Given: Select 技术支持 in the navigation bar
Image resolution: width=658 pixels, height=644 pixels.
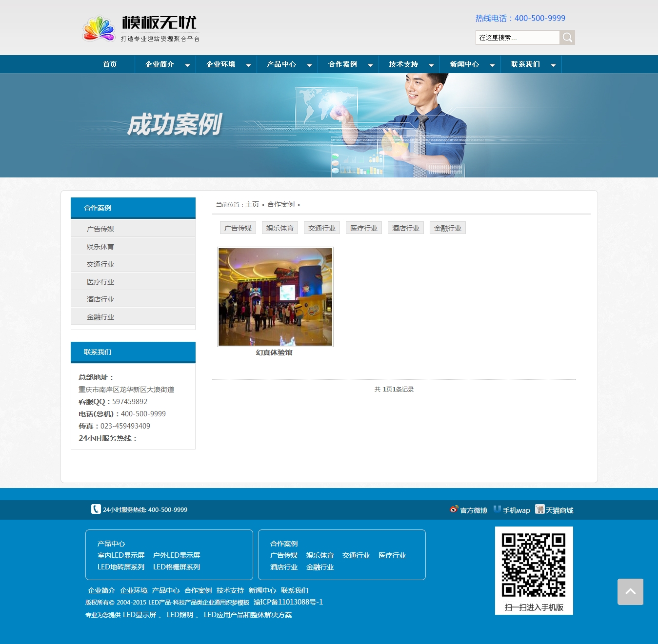Looking at the screenshot, I should coord(403,64).
